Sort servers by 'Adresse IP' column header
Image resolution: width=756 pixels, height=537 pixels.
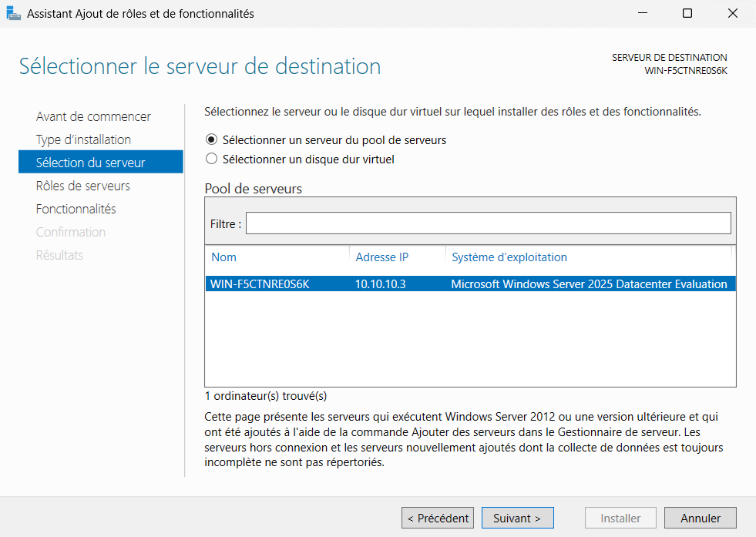(x=381, y=257)
